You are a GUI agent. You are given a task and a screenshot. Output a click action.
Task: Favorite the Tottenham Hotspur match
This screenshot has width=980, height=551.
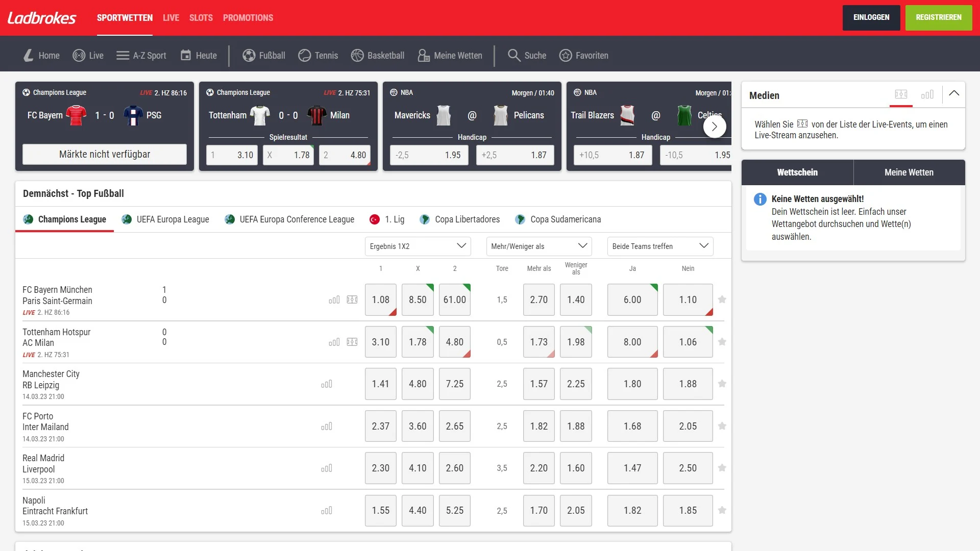[722, 342]
